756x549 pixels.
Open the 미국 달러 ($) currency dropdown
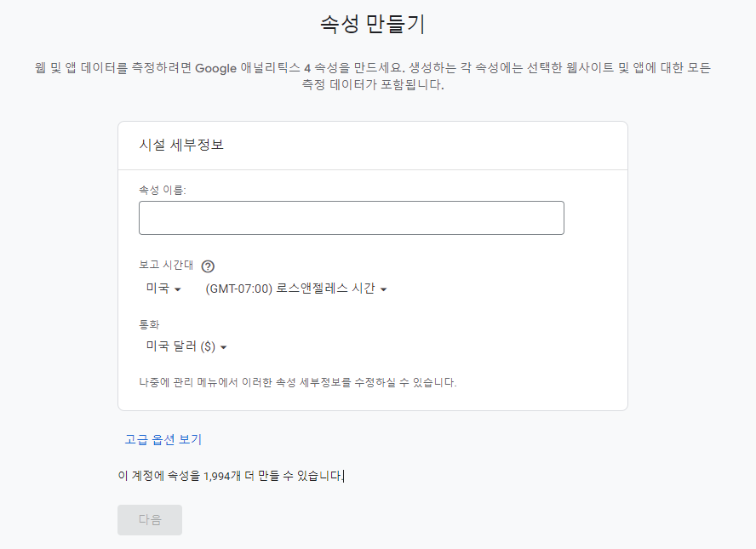(186, 346)
